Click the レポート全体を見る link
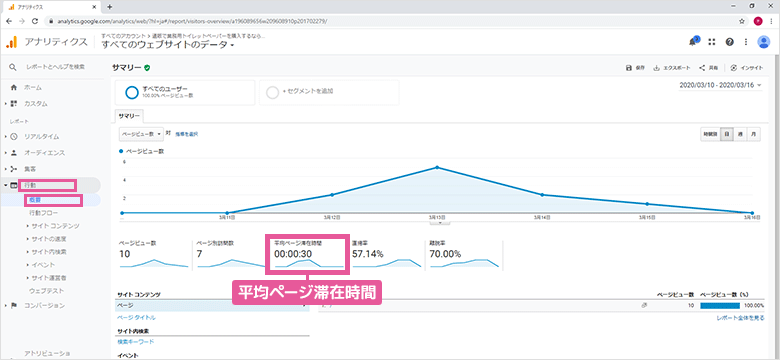 click(x=741, y=318)
